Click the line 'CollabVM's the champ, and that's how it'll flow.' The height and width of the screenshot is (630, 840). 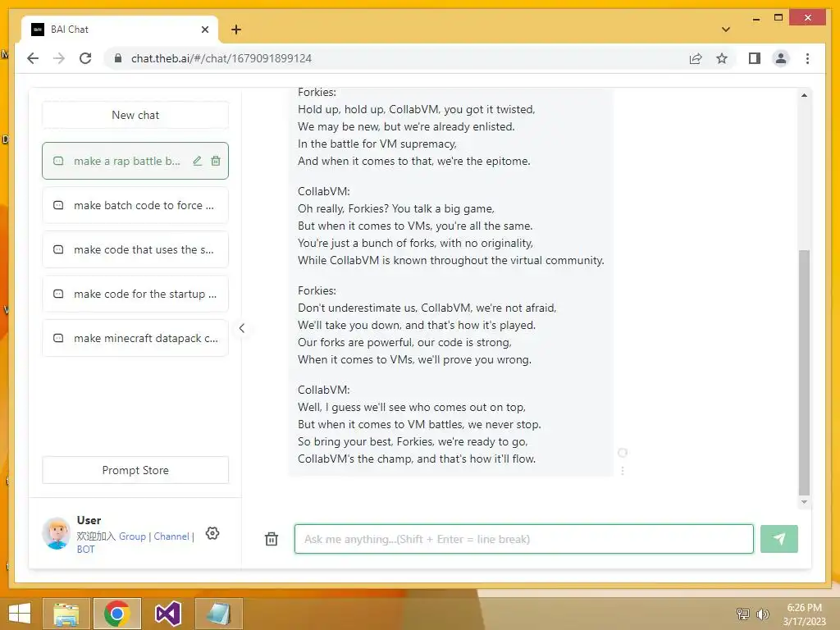click(x=417, y=459)
